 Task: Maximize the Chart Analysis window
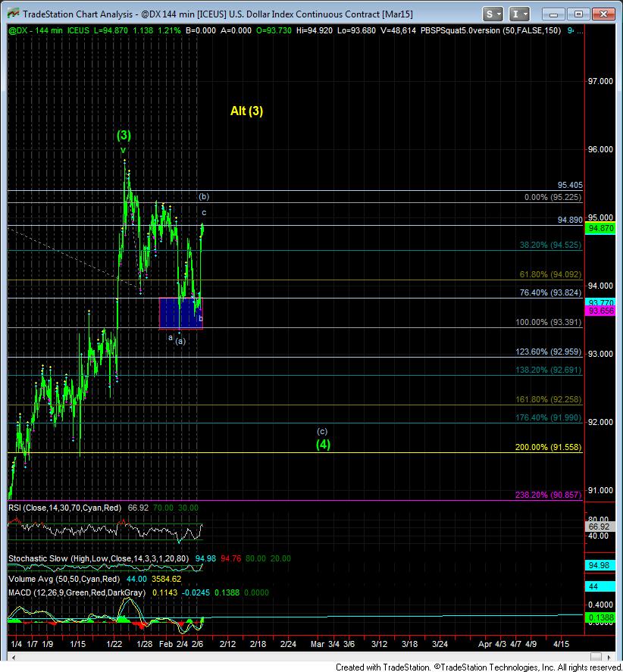580,14
